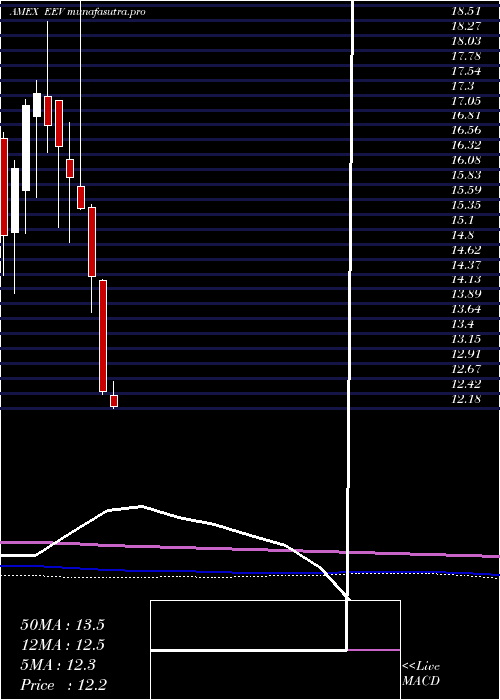Viewport: 500px width, 700px height.
Task: Select the 18.51 price axis label
Action: point(466,11)
